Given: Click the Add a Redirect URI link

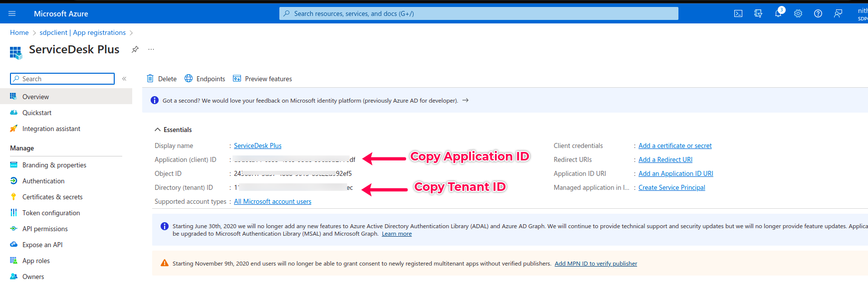Looking at the screenshot, I should (x=665, y=159).
